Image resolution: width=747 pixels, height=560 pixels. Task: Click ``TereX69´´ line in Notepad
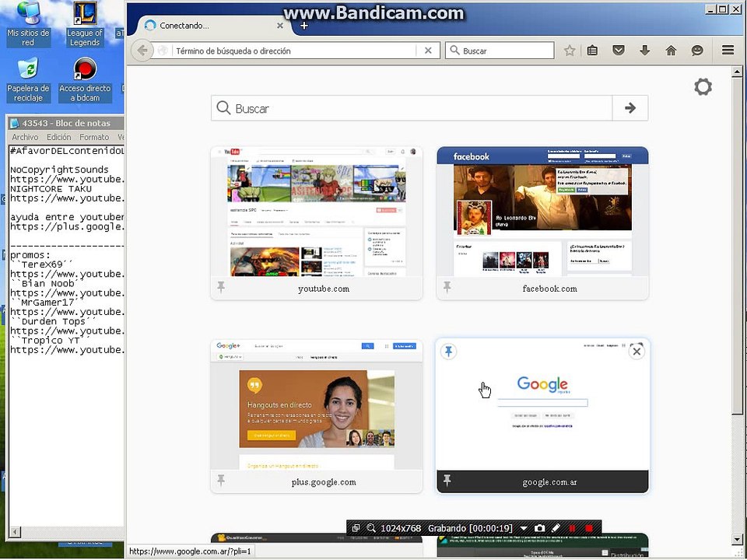pyautogui.click(x=42, y=264)
